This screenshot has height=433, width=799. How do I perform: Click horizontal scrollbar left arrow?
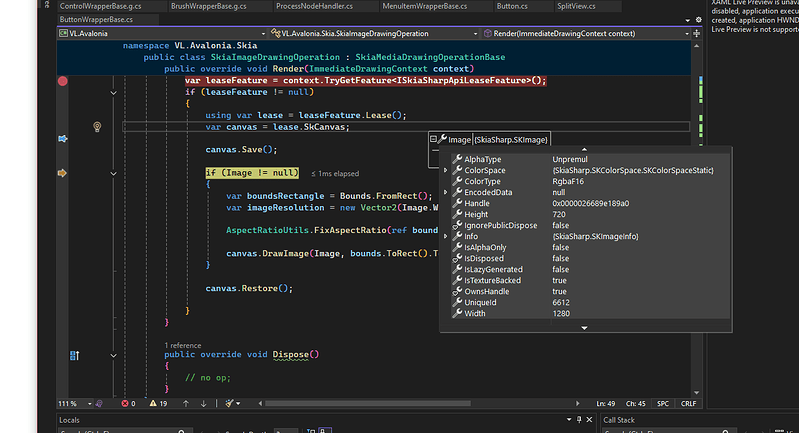click(x=260, y=403)
